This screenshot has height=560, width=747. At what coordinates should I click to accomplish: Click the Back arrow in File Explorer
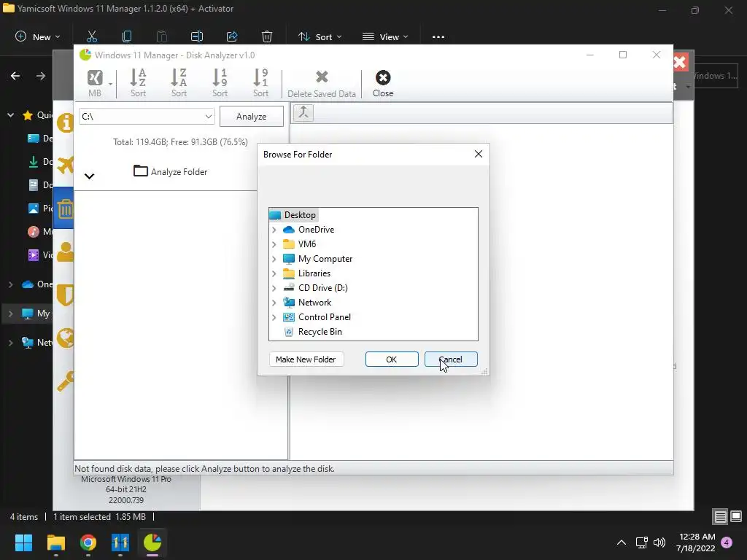pos(15,76)
